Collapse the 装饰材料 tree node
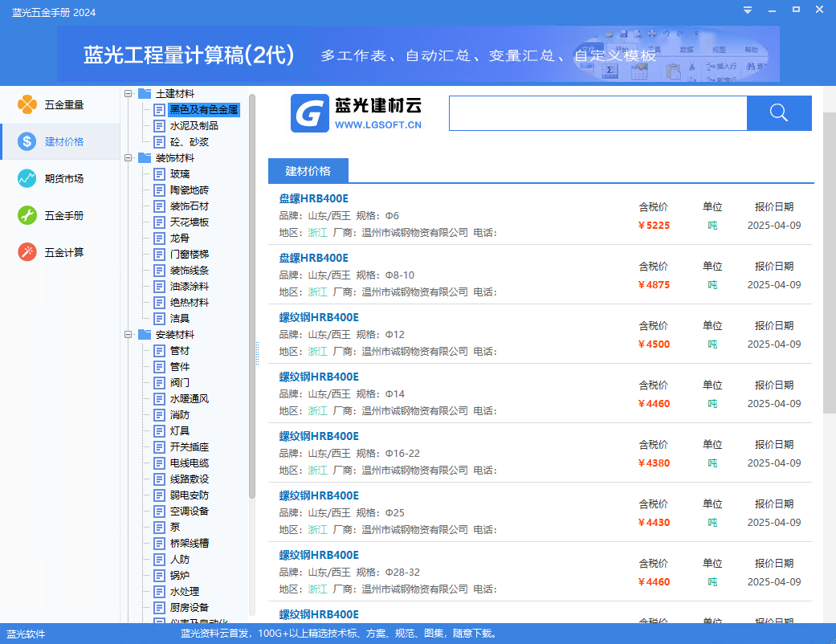This screenshot has height=644, width=836. tap(128, 158)
